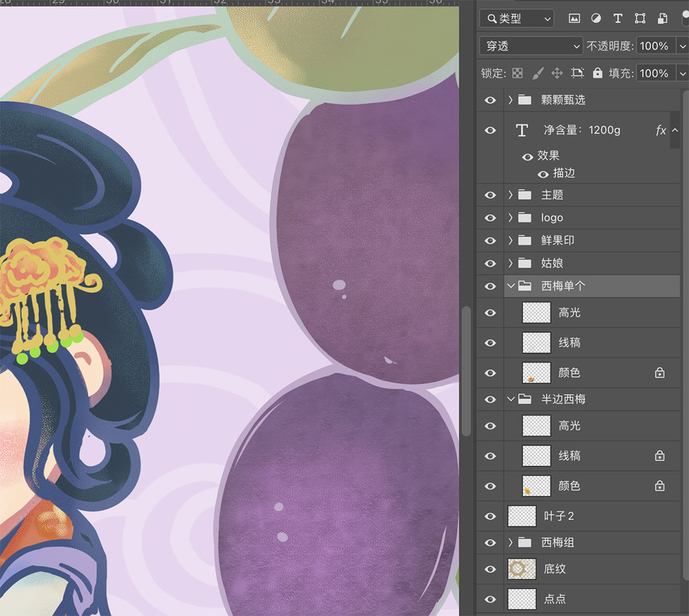Image resolution: width=689 pixels, height=616 pixels.
Task: Hide the 主题 group
Action: pos(491,195)
